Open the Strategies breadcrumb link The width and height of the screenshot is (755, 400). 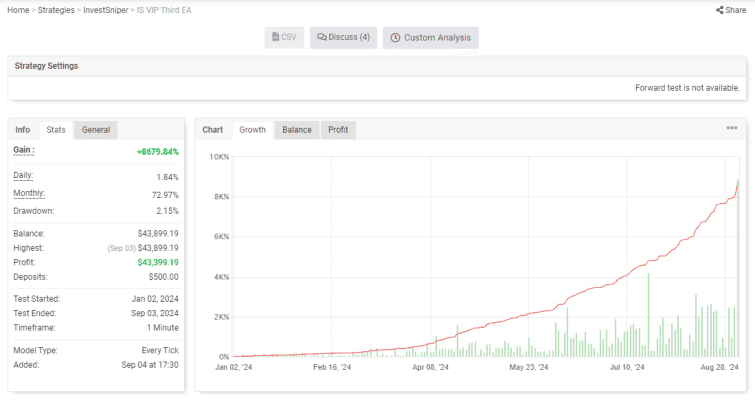[56, 10]
